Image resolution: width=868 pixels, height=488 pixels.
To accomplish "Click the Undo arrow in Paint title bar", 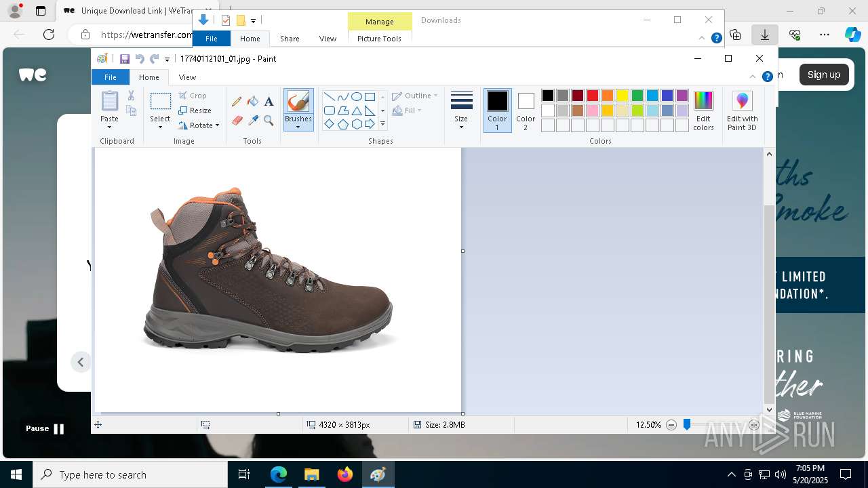I will click(140, 59).
